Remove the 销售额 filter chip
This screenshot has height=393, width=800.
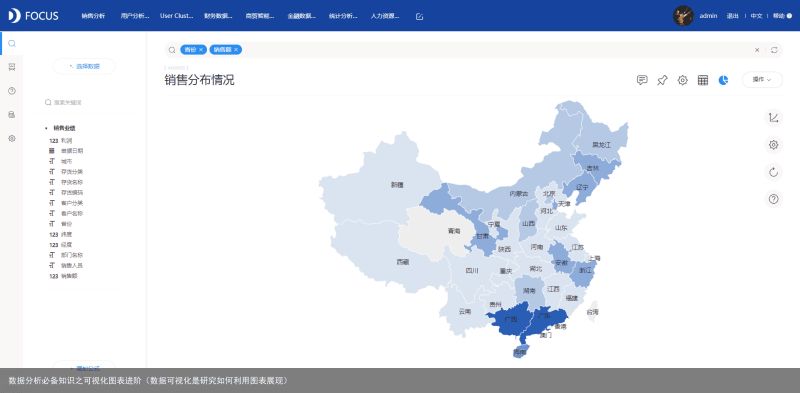236,50
